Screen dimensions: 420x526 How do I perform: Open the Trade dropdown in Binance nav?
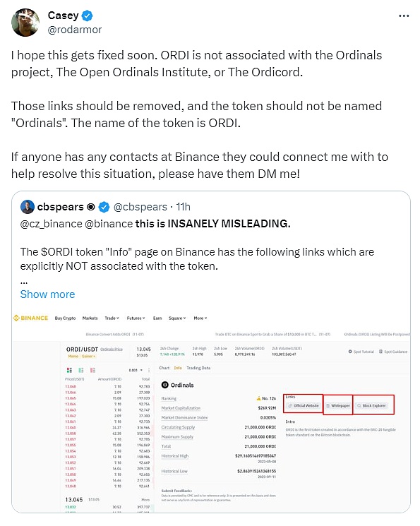tap(112, 318)
